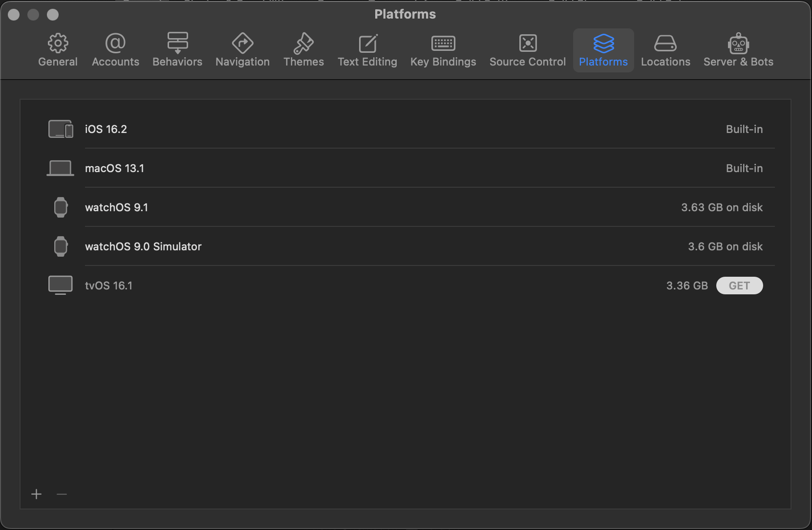Click the iOS devices icon
Screen dimensions: 812x530
point(61,129)
